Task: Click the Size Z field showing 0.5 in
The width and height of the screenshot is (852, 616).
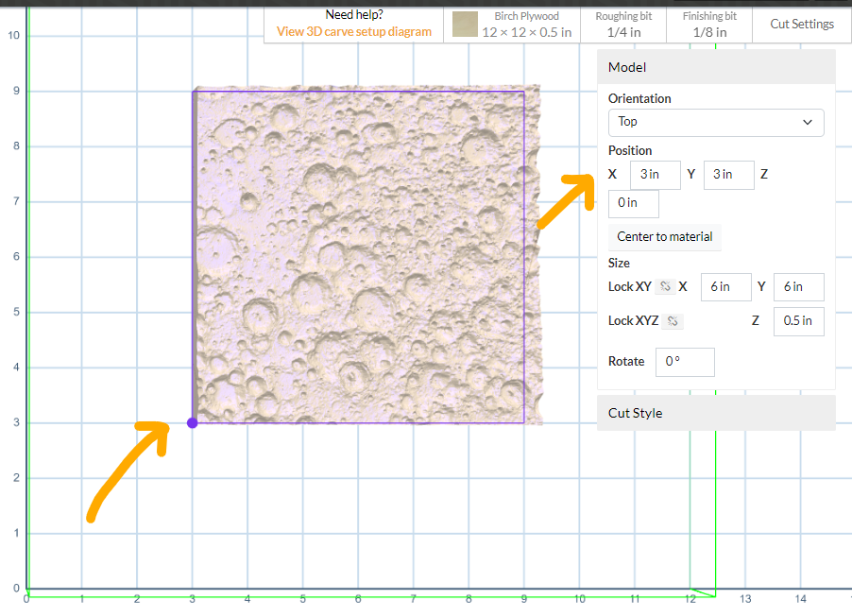Action: tap(798, 321)
